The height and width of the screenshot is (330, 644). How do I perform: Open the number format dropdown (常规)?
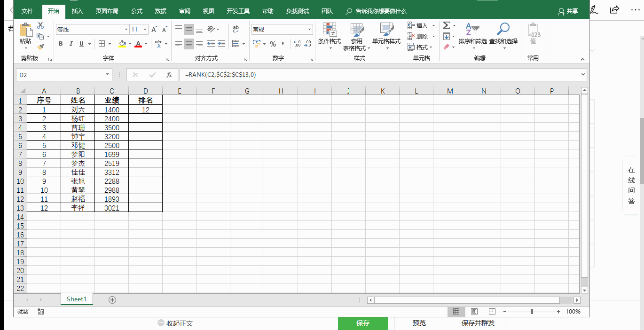309,29
